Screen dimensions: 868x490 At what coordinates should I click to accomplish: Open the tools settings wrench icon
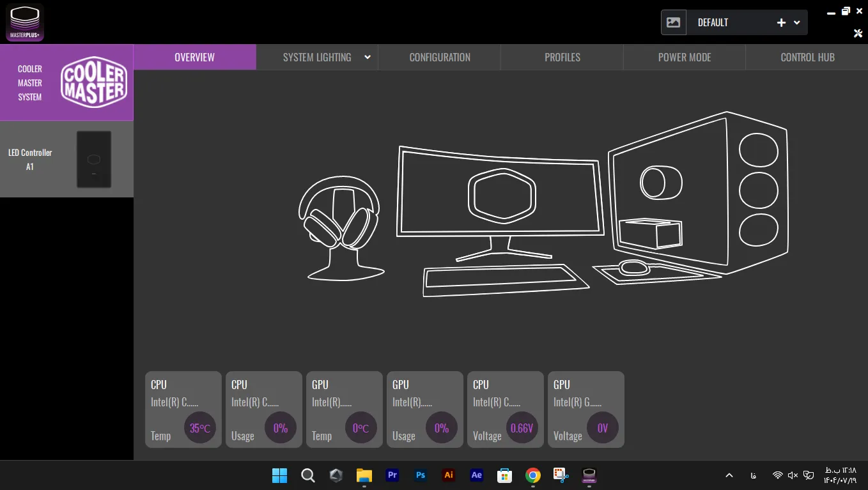pyautogui.click(x=858, y=33)
